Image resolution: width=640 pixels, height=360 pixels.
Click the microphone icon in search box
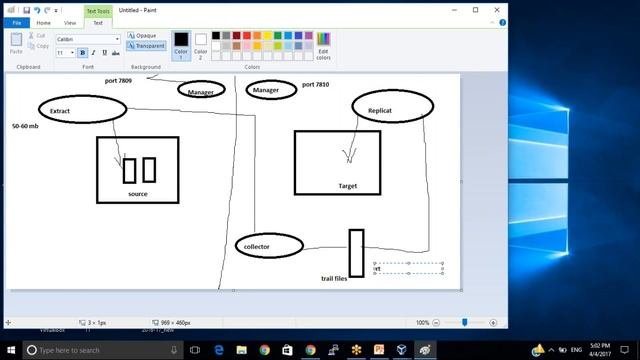174,350
